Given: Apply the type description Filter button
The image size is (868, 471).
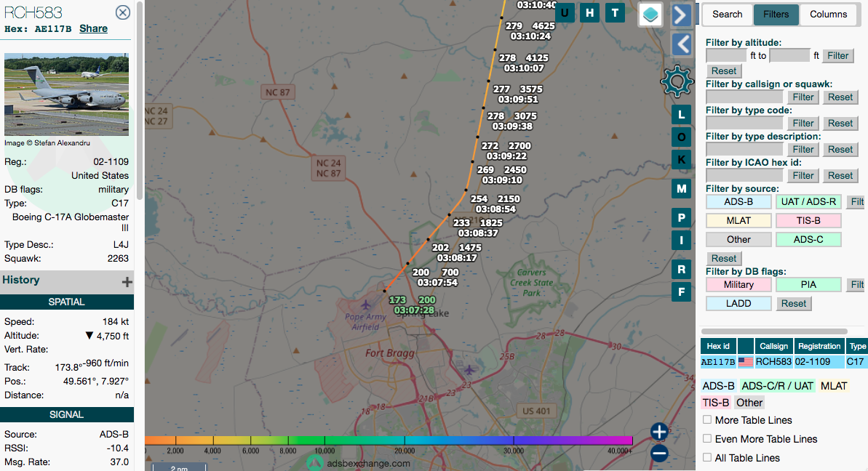Looking at the screenshot, I should click(x=803, y=149).
